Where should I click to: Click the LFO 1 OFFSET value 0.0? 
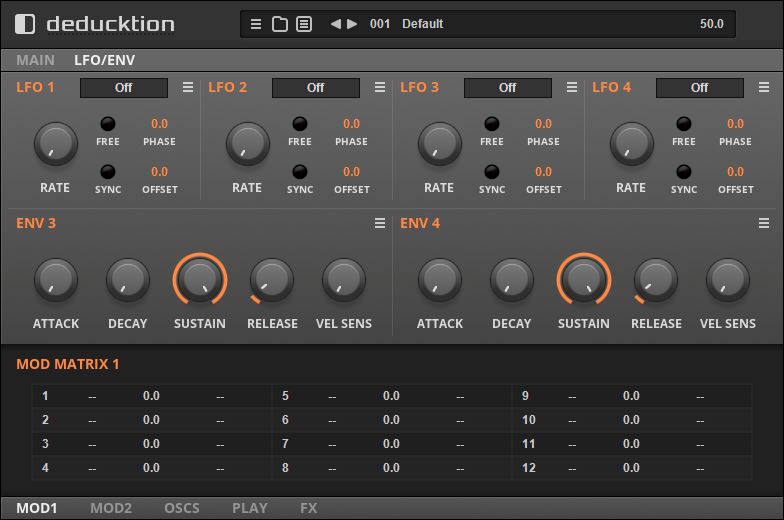coord(160,172)
